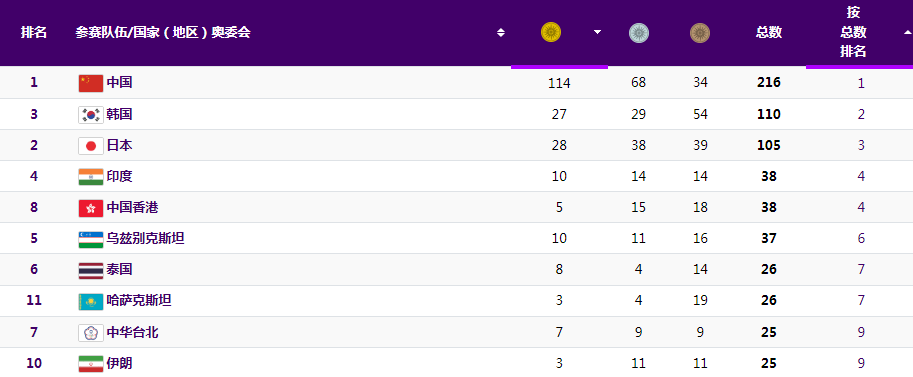
Task: Click Kazakhstan's flag icon
Action: 91,301
